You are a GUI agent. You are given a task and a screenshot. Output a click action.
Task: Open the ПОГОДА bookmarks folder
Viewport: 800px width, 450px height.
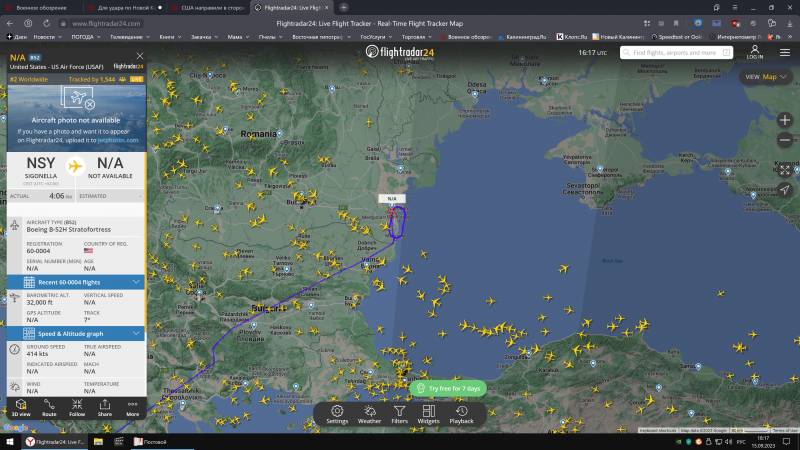[86, 37]
